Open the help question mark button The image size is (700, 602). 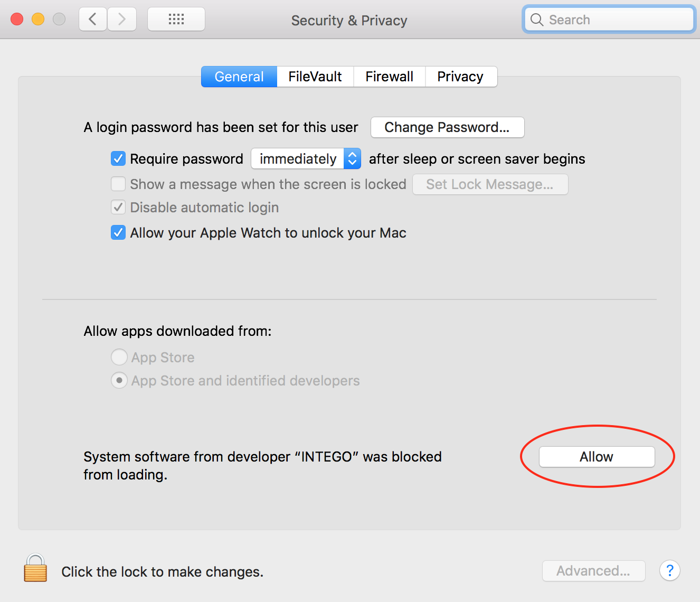669,570
